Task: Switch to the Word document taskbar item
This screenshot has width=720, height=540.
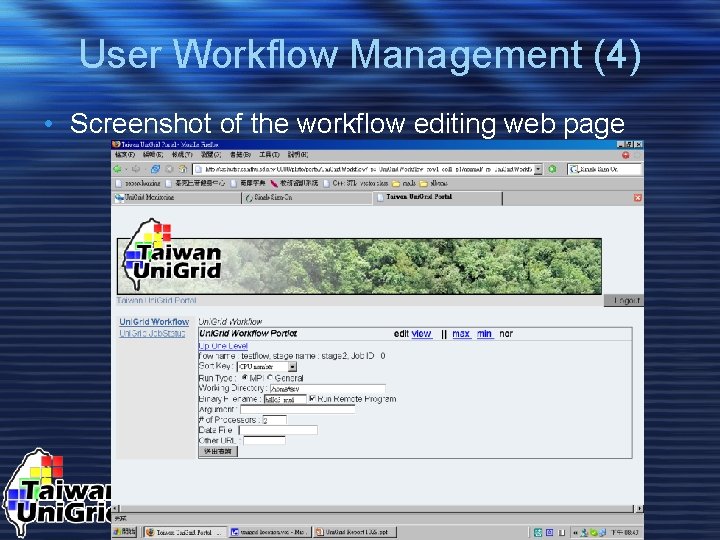Action: (x=270, y=532)
